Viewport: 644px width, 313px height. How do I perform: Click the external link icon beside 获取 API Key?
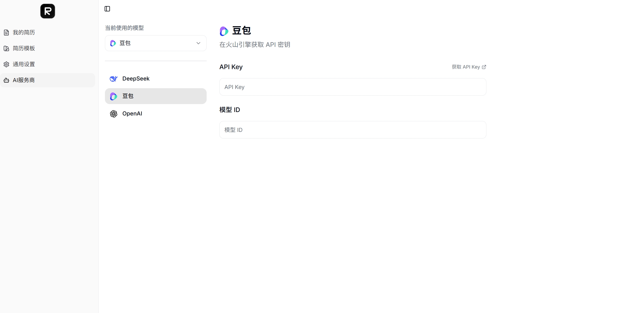pos(484,67)
